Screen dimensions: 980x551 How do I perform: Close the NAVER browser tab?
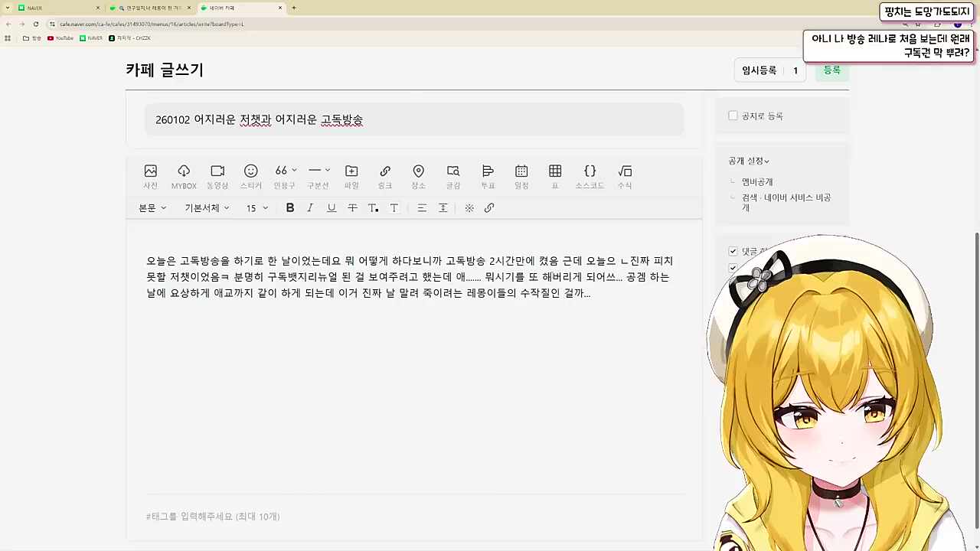pos(98,8)
